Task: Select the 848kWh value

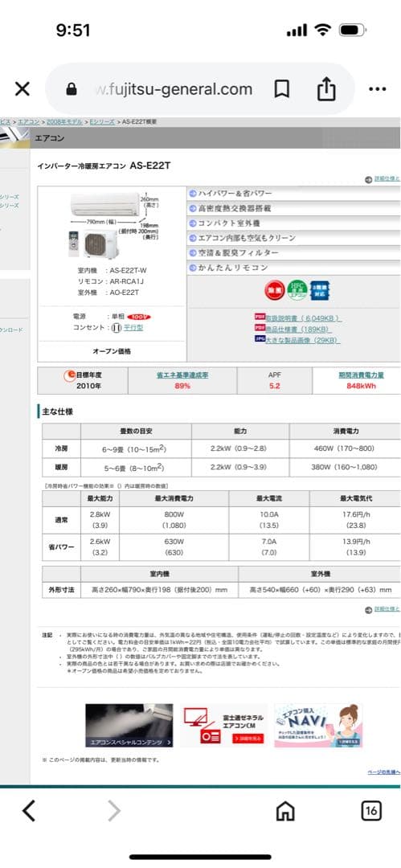Action: click(x=361, y=386)
